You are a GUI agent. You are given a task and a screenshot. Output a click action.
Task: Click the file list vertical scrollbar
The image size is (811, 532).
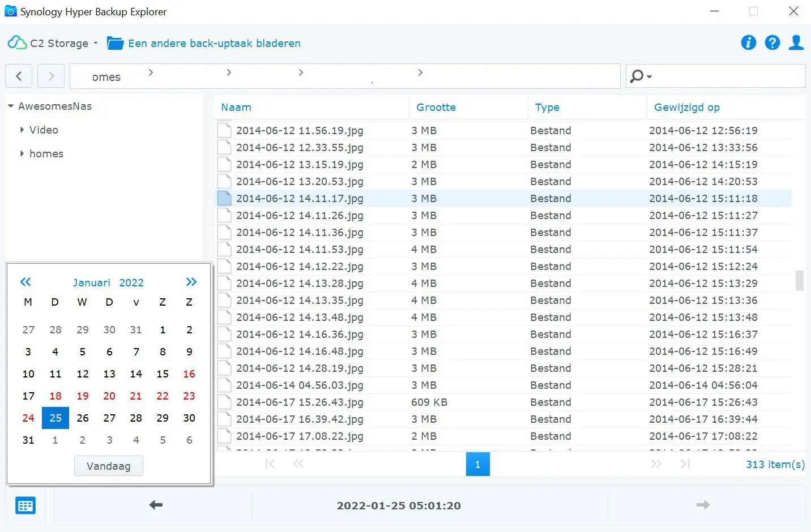pos(799,280)
